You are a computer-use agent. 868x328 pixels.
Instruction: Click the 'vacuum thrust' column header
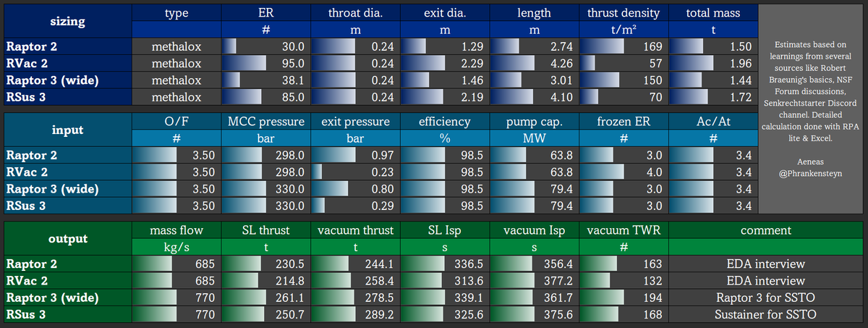click(x=355, y=230)
